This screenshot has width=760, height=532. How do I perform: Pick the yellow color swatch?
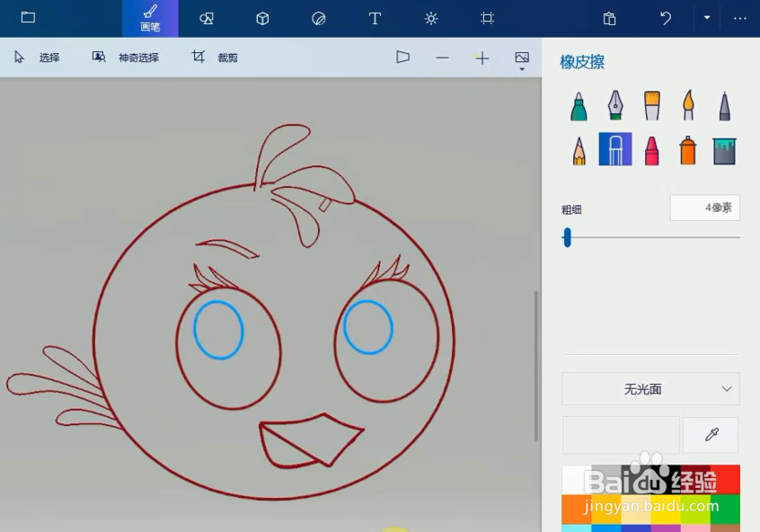[666, 510]
